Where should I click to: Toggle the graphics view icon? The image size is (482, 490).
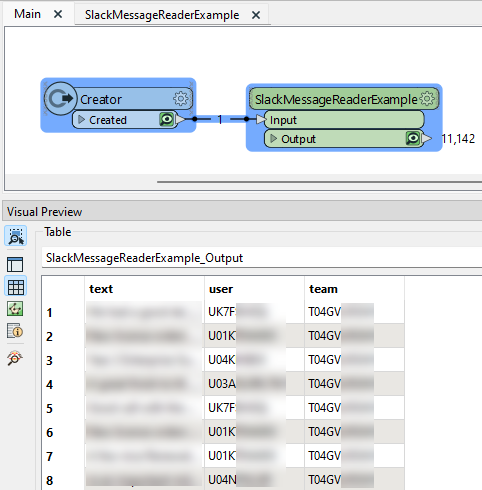coord(15,309)
